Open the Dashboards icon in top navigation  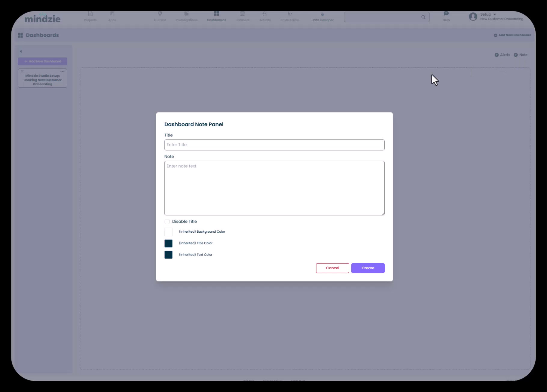pyautogui.click(x=216, y=14)
